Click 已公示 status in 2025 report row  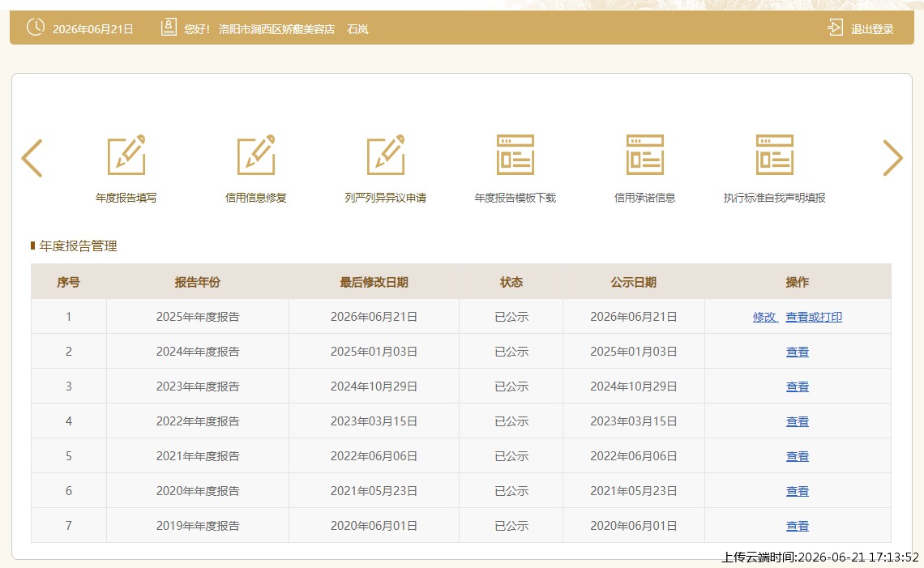click(x=511, y=316)
